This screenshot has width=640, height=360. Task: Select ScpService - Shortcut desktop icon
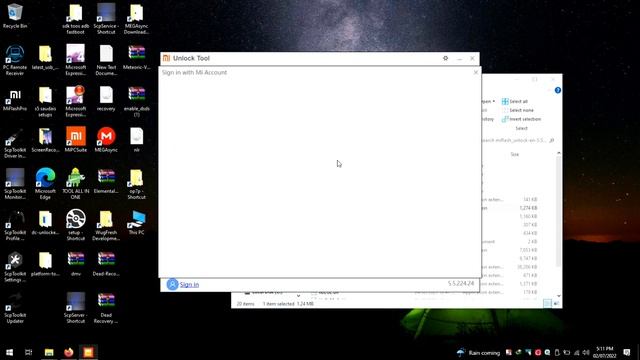tap(106, 19)
